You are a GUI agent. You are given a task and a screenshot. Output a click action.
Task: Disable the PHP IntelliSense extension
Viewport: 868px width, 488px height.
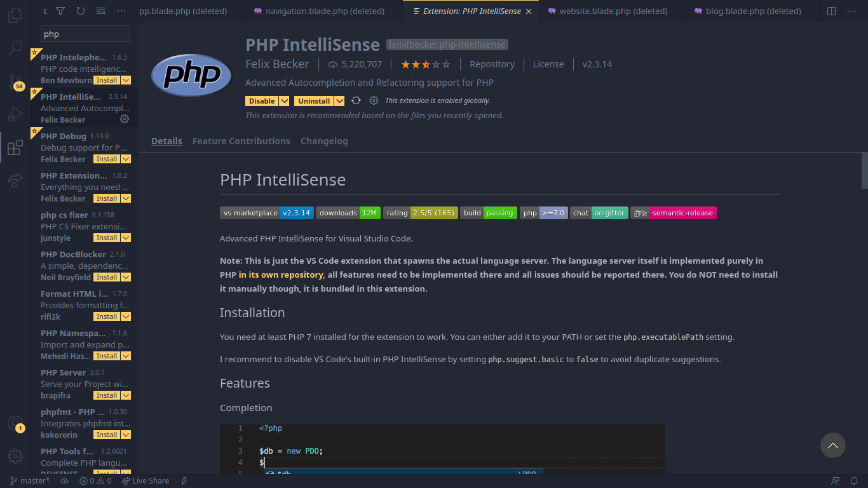(262, 101)
